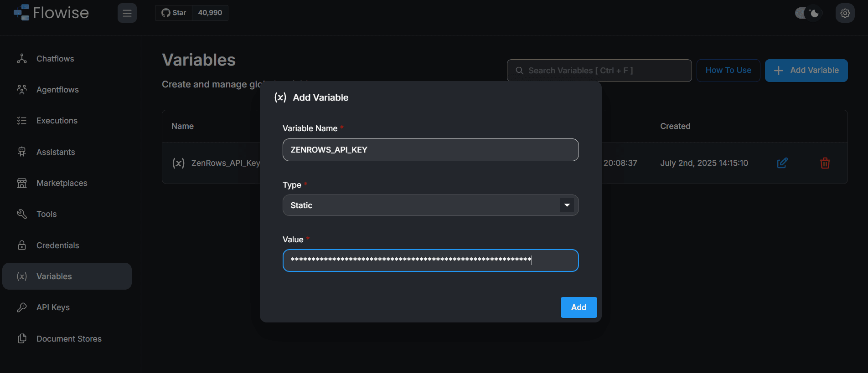
Task: Toggle dark mode switch
Action: [x=808, y=13]
